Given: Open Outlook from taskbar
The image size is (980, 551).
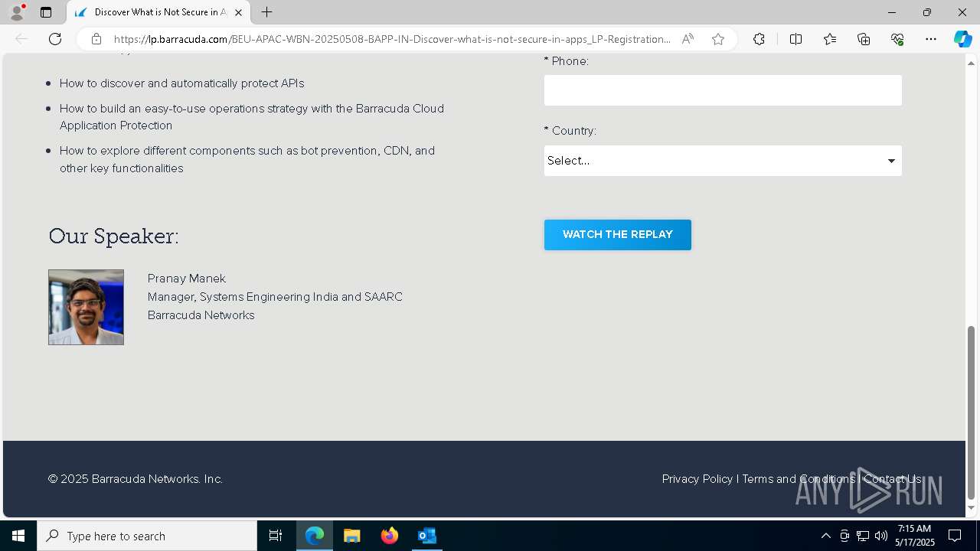Looking at the screenshot, I should pyautogui.click(x=427, y=536).
